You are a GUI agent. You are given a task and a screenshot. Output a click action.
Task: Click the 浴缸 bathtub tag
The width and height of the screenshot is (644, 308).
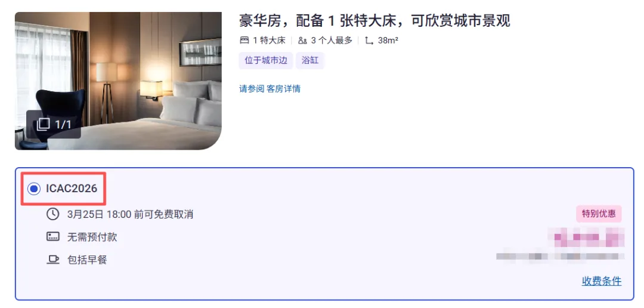309,61
